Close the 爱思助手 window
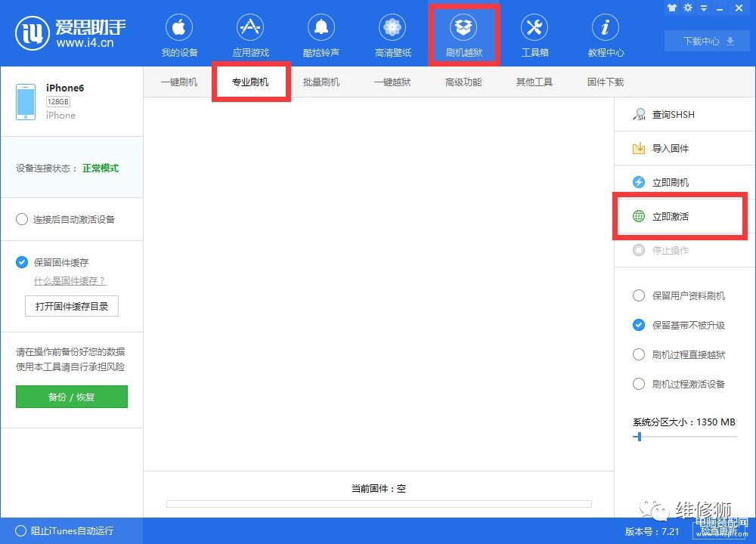 point(739,8)
